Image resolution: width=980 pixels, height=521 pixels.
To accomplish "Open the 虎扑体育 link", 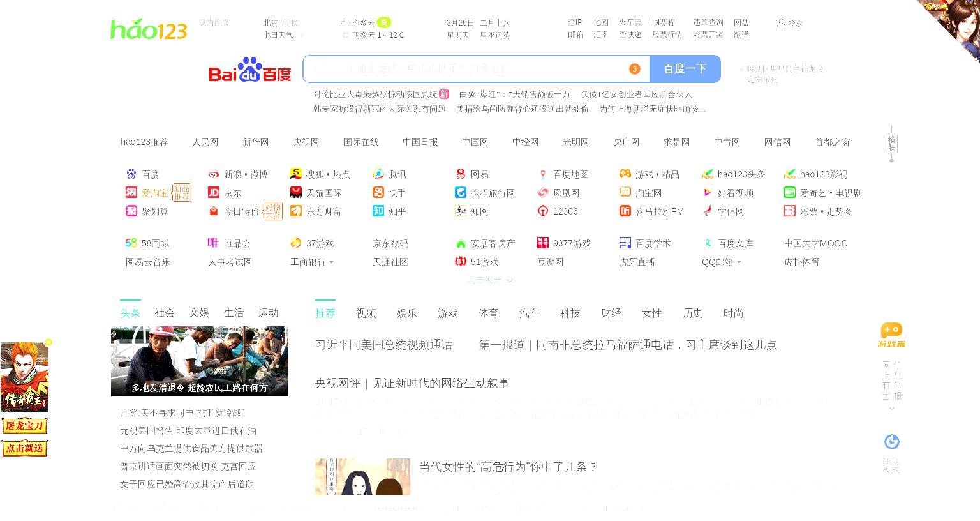I will click(802, 262).
